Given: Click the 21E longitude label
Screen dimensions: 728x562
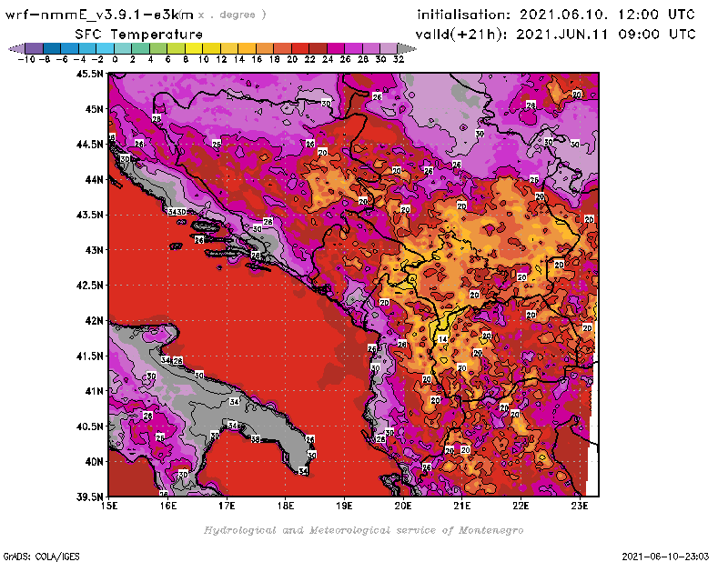Looking at the screenshot, I should 462,506.
